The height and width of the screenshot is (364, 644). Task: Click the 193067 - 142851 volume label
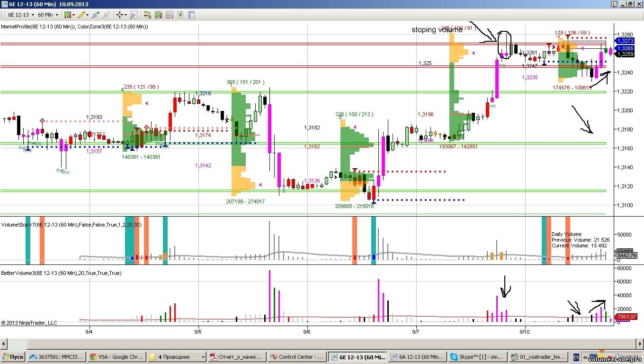point(458,146)
